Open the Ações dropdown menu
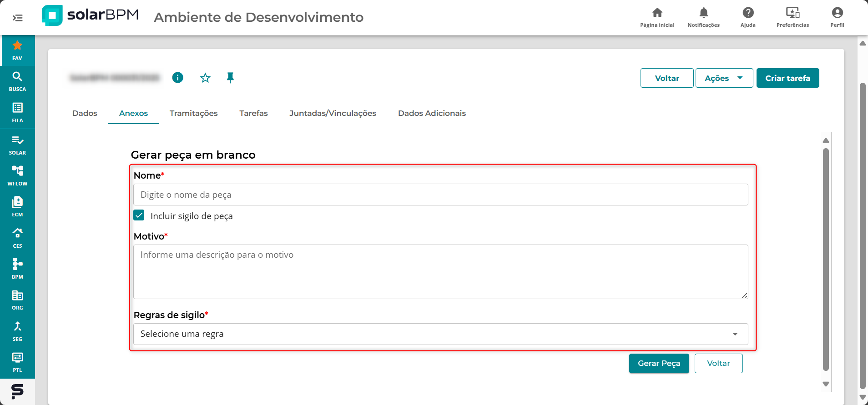868x405 pixels. click(x=724, y=78)
